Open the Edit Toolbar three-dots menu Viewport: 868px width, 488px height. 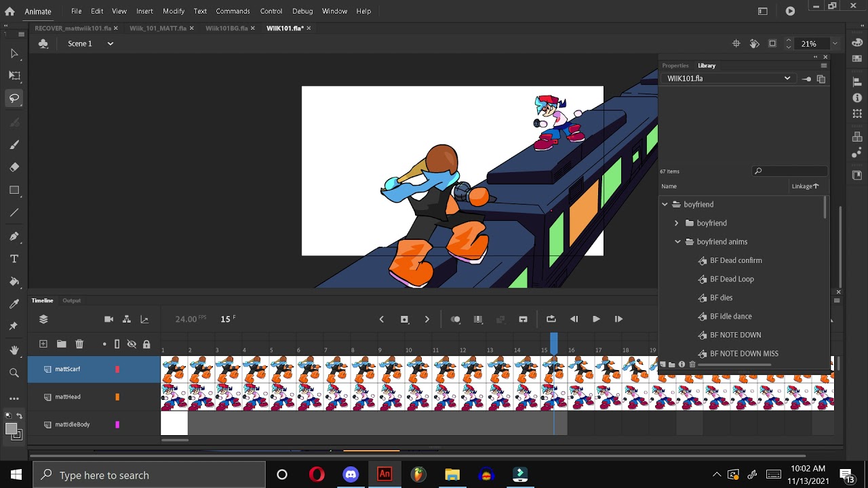[14, 398]
